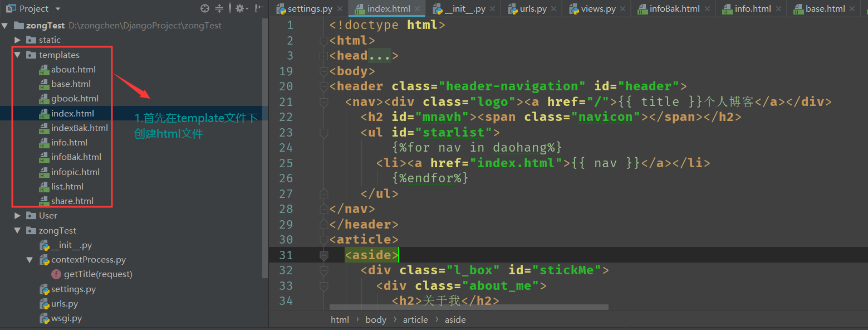Select __init__.py in the project tree
The image size is (868, 330).
click(x=71, y=245)
